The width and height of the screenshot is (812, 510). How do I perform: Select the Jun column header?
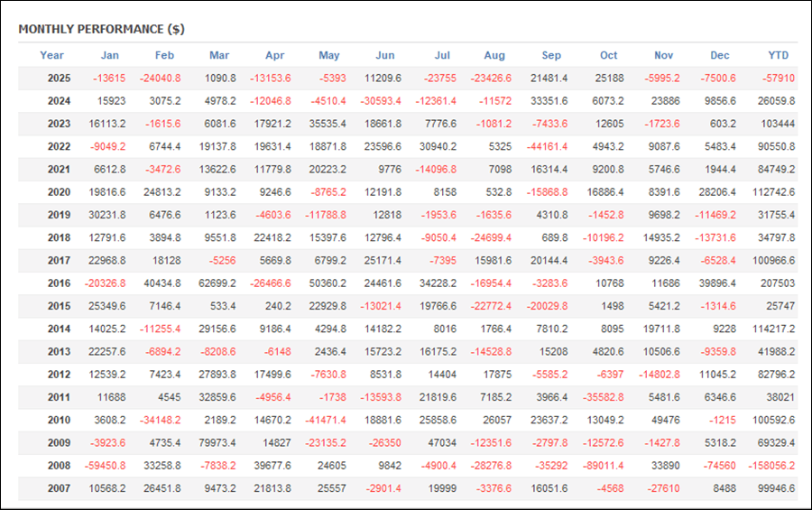click(x=384, y=55)
